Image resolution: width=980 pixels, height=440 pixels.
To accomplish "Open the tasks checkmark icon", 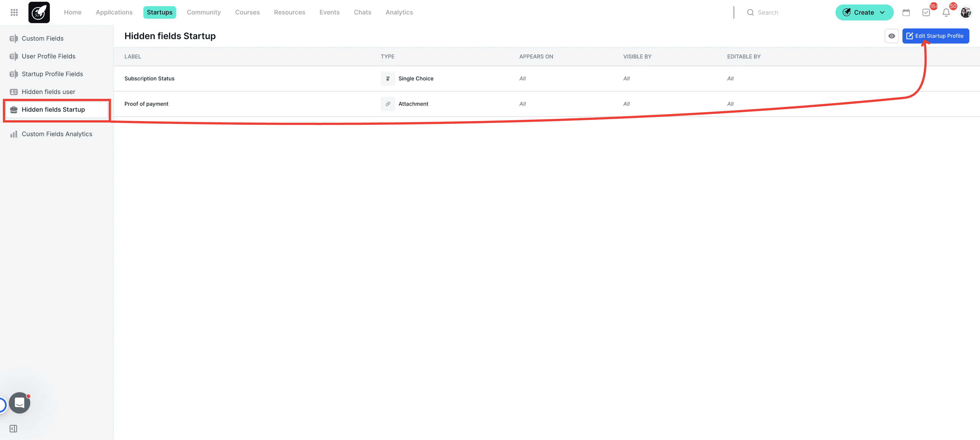I will point(926,13).
